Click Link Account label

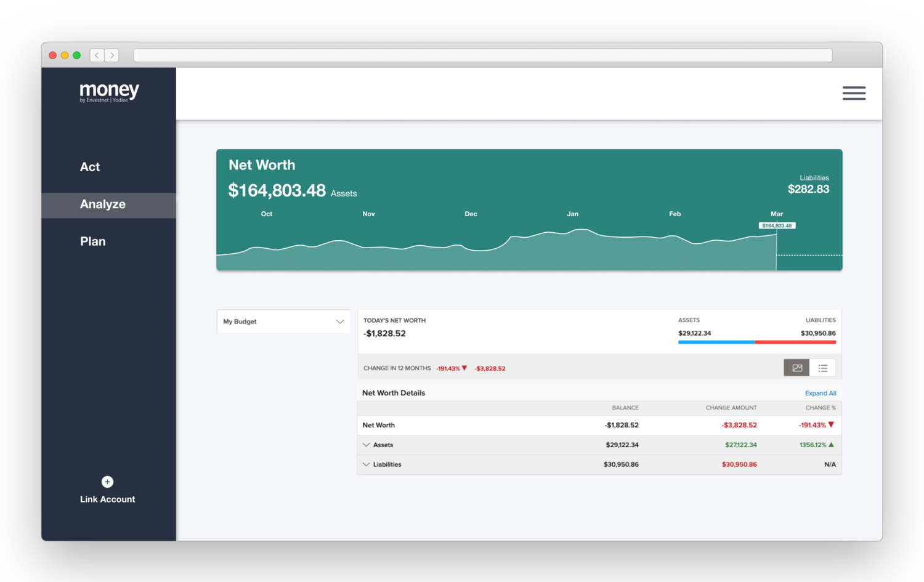click(107, 499)
